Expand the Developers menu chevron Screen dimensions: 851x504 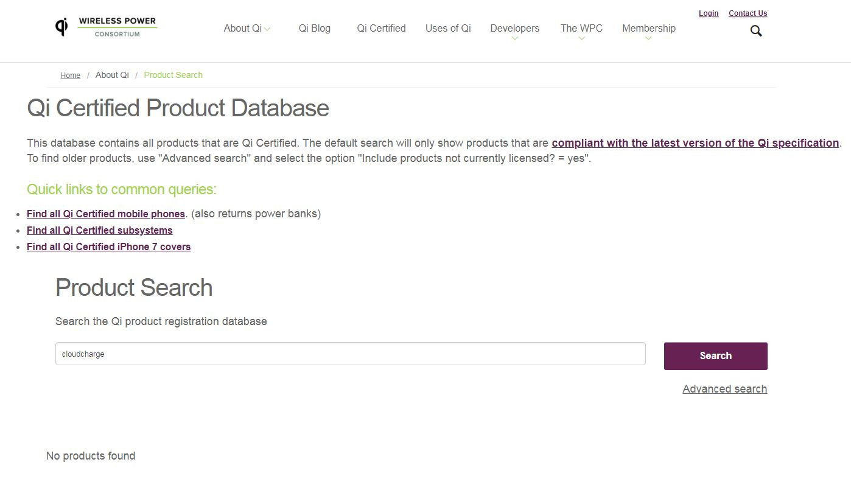point(515,38)
